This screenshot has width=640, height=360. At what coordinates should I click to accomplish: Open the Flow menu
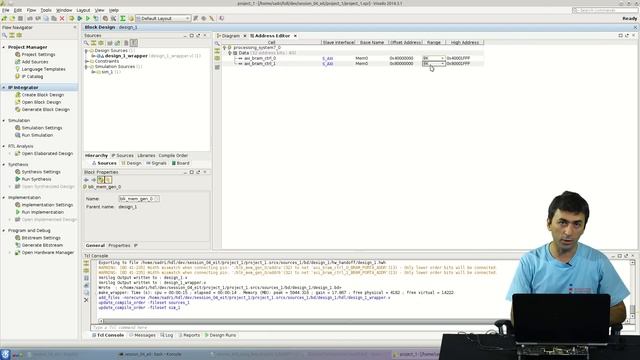pos(31,10)
